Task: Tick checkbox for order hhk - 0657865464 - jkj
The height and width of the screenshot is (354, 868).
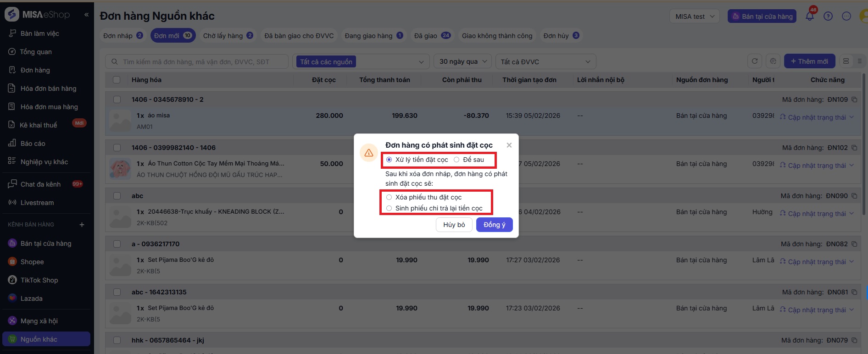Action: (117, 340)
